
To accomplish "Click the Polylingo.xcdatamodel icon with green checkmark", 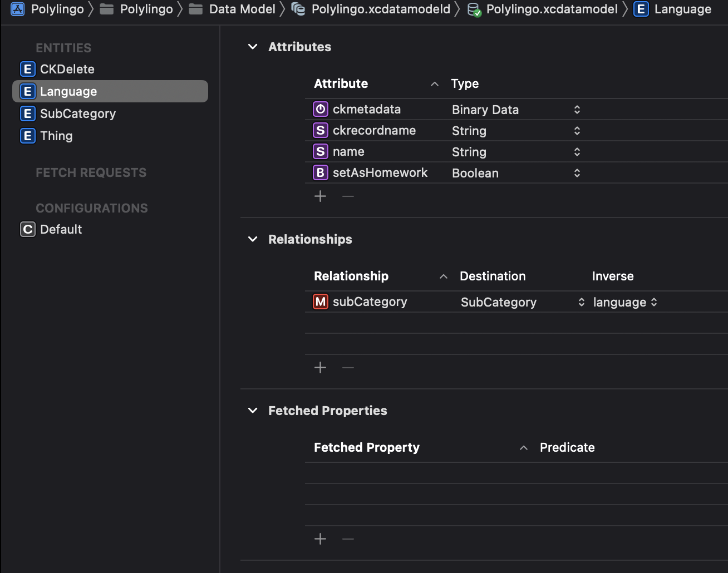I will (474, 9).
